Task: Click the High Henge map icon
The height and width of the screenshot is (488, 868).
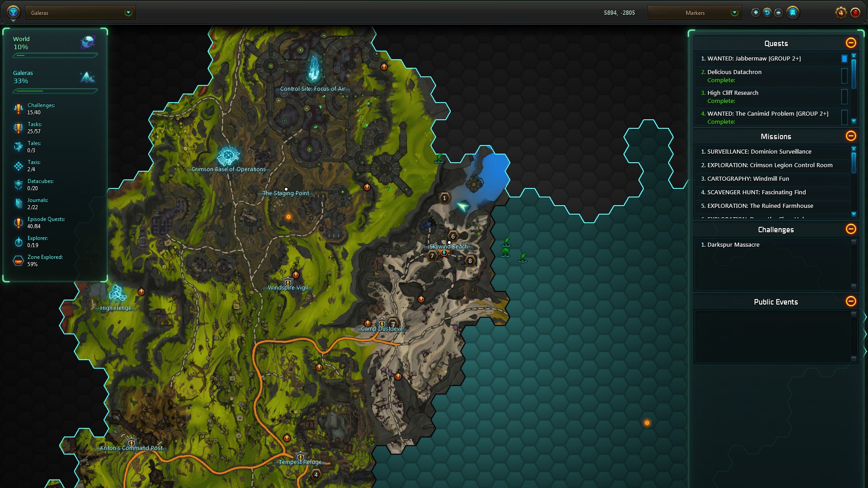Action: [x=117, y=294]
